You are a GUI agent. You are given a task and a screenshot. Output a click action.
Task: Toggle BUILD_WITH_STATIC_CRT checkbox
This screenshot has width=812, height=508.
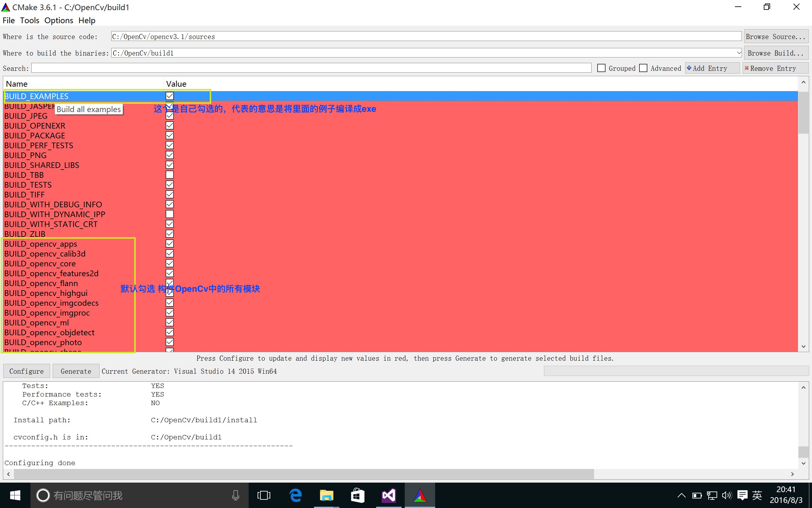(170, 224)
